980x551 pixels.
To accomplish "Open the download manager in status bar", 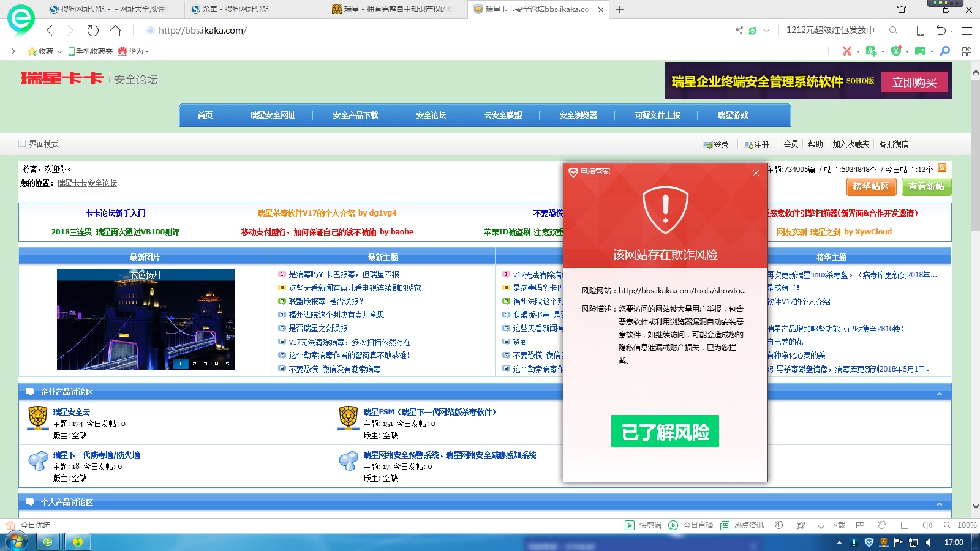I will pyautogui.click(x=832, y=525).
